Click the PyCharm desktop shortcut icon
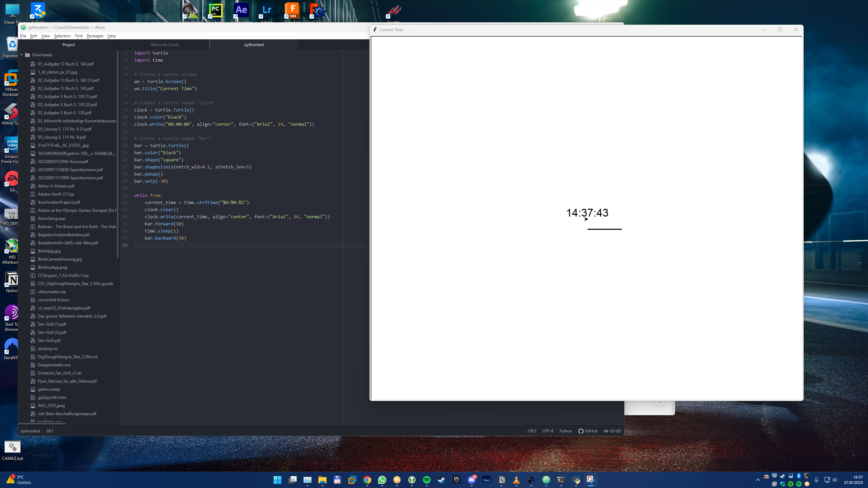This screenshot has width=868, height=488. (x=216, y=11)
